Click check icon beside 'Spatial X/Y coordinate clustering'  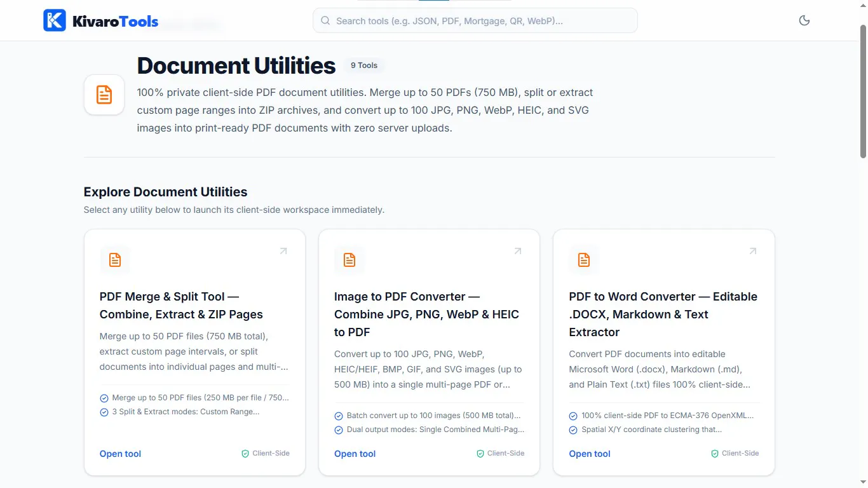point(573,430)
